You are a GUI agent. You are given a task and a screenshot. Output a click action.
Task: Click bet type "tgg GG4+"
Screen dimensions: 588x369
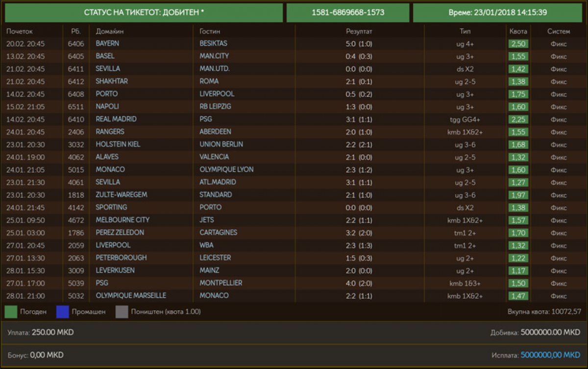click(465, 120)
